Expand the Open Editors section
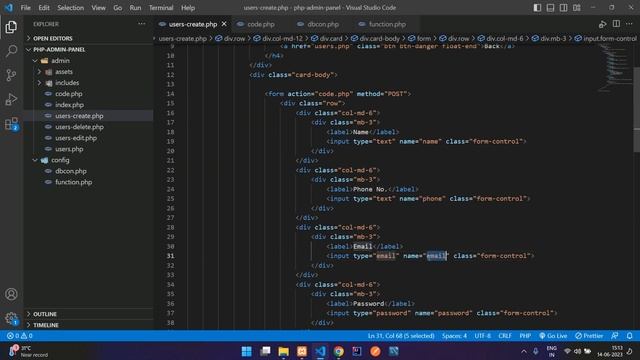 [x=89, y=38]
